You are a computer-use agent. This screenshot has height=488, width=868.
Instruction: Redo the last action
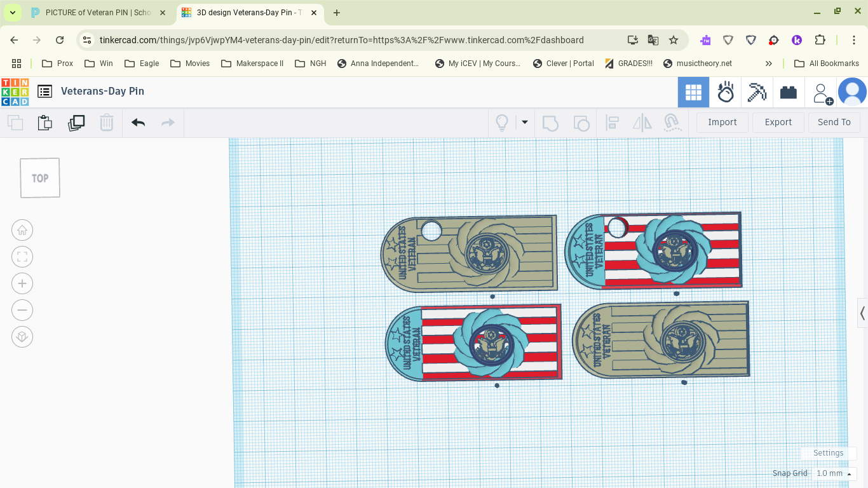tap(168, 123)
